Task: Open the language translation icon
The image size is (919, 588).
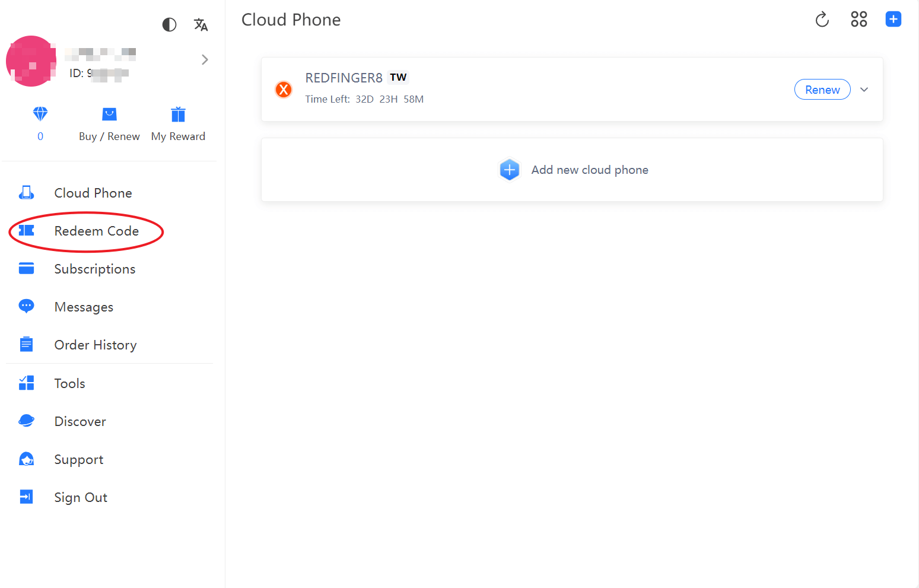Action: pyautogui.click(x=201, y=24)
